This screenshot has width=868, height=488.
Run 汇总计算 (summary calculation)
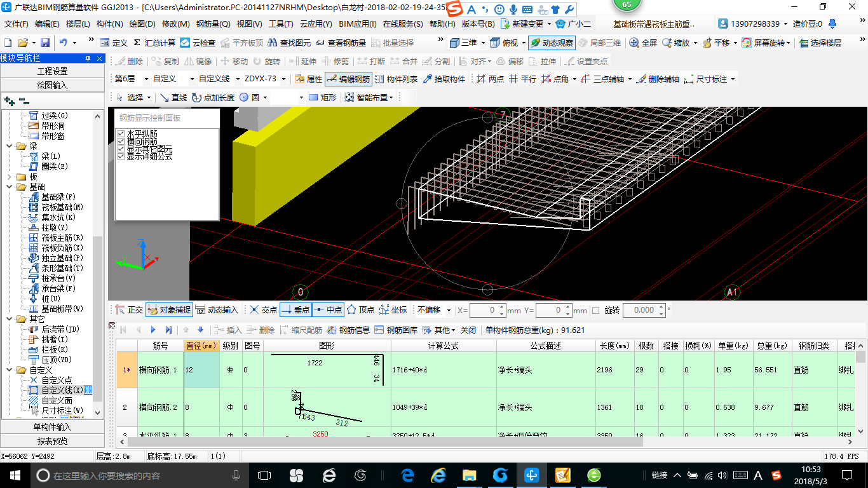pyautogui.click(x=154, y=43)
